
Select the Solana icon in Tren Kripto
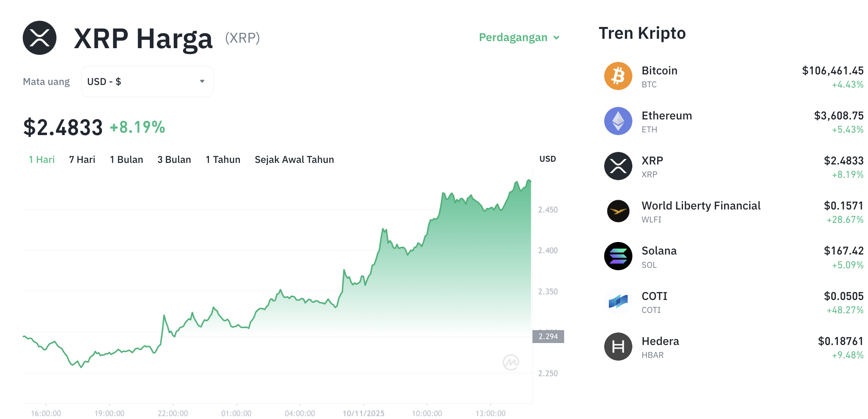coord(618,256)
